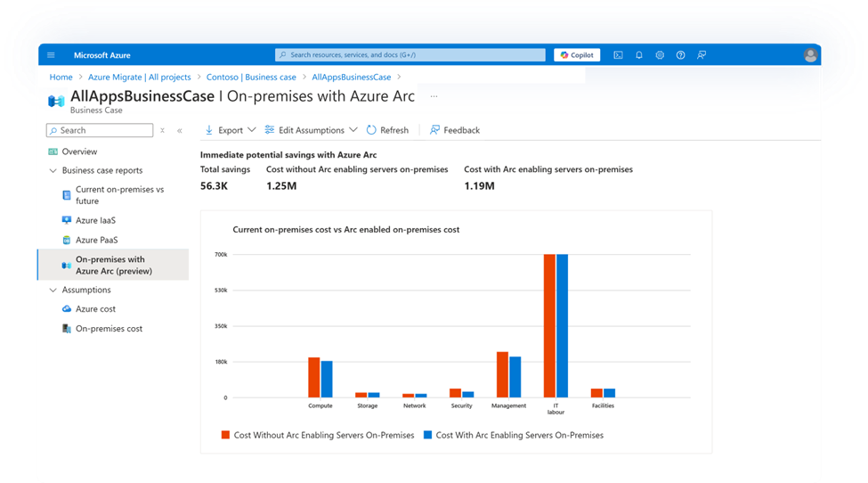Click the 1.25M cost without Arc value
The width and height of the screenshot is (868, 483).
281,186
